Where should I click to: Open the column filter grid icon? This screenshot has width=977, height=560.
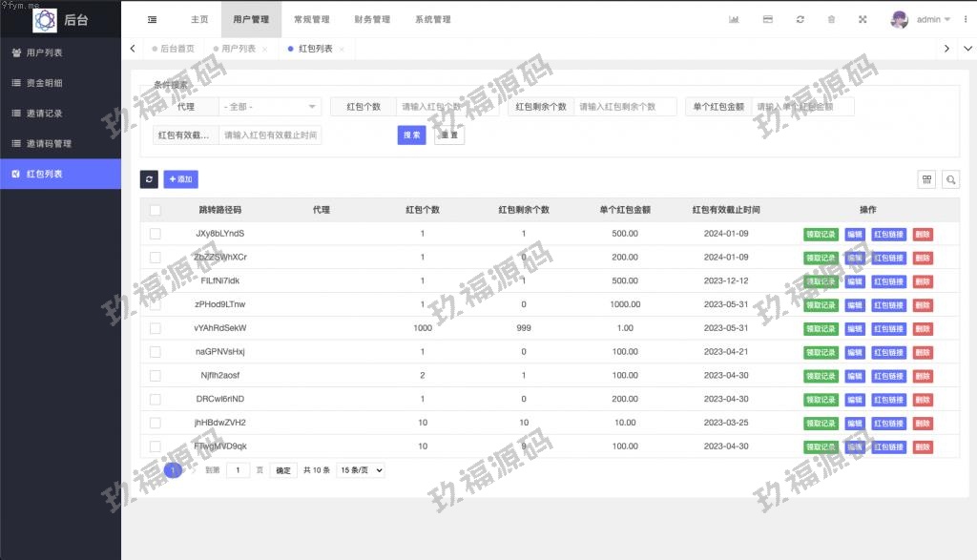pos(926,179)
